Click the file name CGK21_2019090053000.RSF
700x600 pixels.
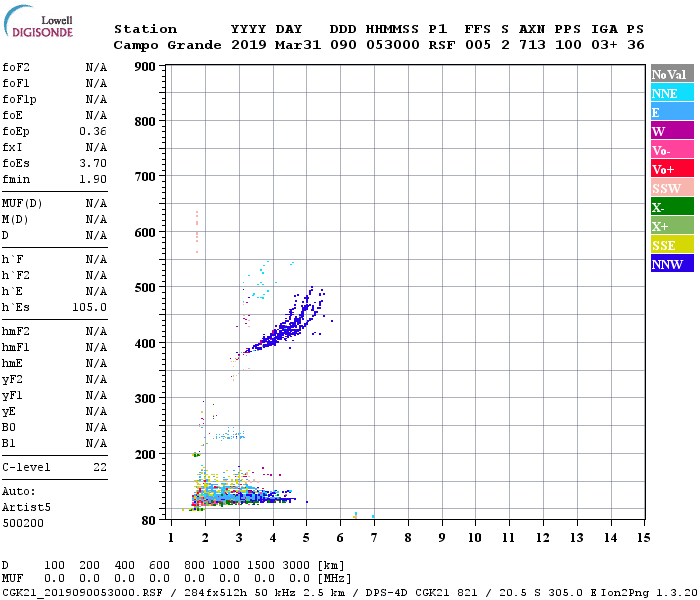tap(82, 593)
